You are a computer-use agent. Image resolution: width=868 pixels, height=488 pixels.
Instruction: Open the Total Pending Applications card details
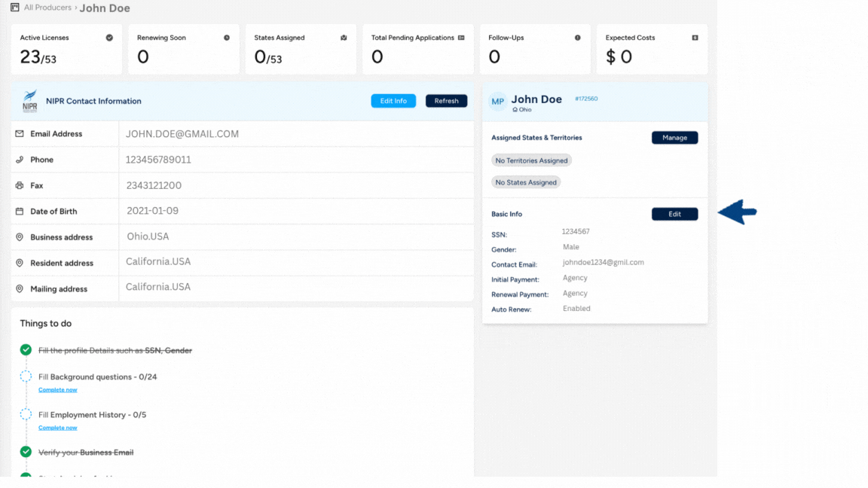461,37
